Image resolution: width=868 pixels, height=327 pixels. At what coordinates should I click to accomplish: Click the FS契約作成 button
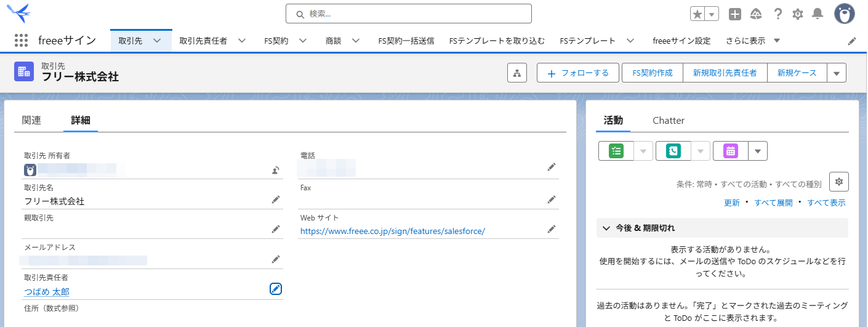click(653, 73)
